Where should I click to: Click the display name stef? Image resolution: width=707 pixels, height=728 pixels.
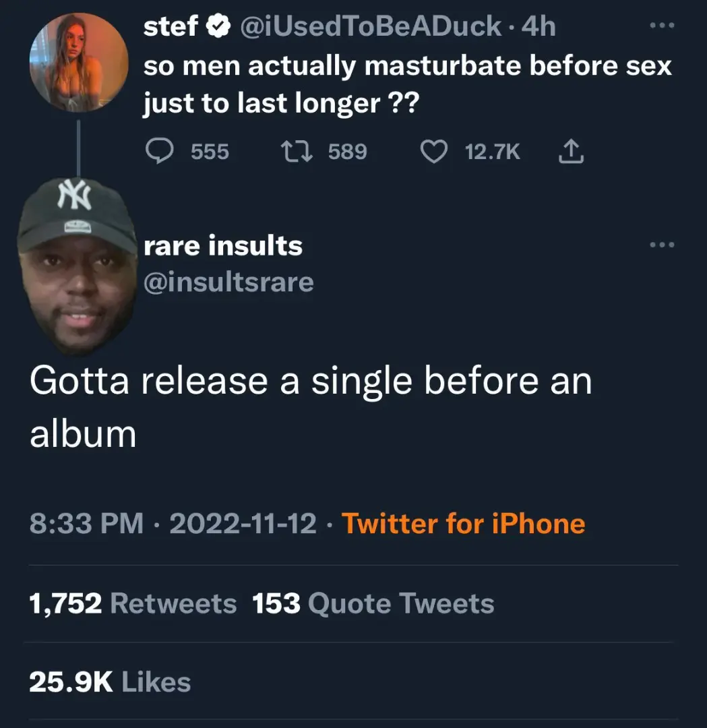pos(171,27)
